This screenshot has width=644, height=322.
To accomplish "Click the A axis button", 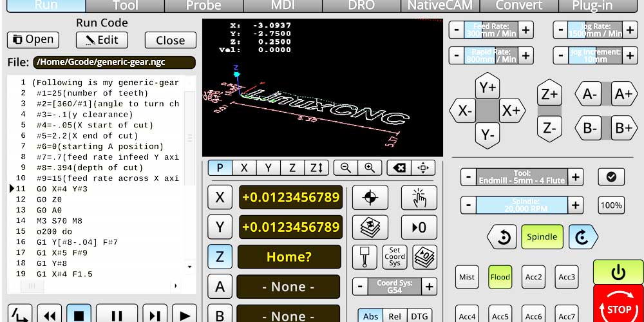I will tap(220, 287).
